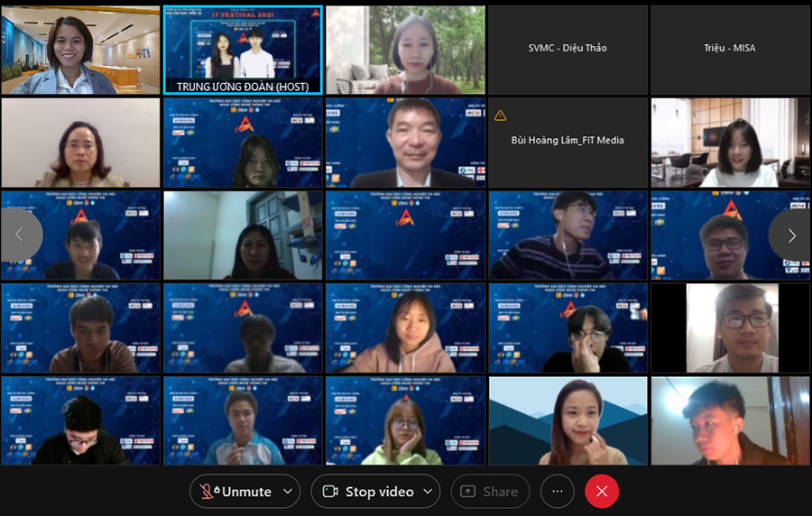Select tile of person in suit and tie
This screenshot has height=516, width=812.
pos(405,143)
